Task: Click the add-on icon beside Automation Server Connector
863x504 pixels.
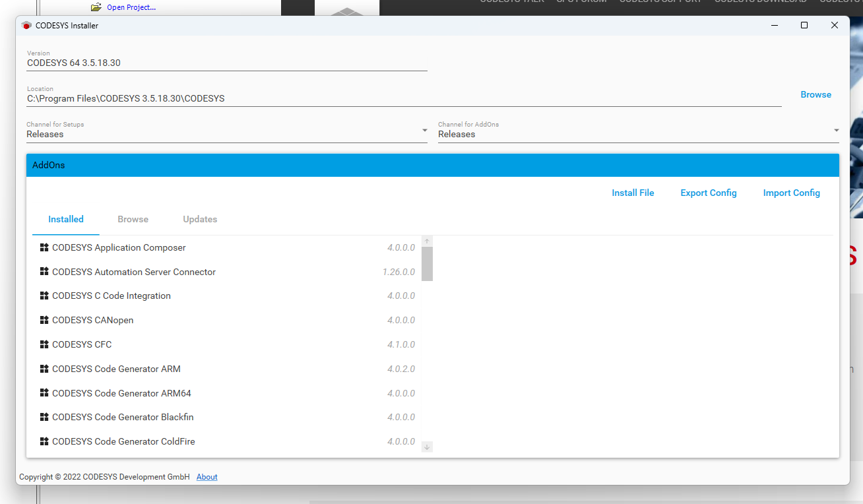Action: [44, 272]
